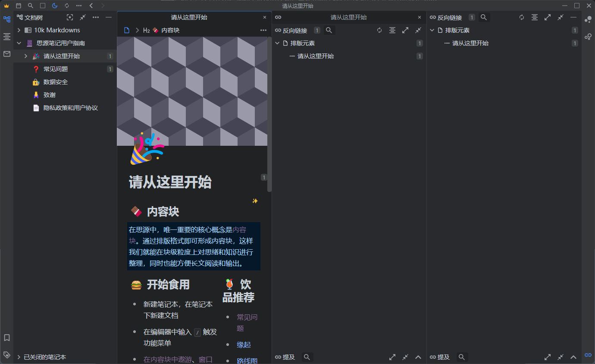Expand mentions chevron in the middle panel
The image size is (595, 364).
[x=418, y=357]
